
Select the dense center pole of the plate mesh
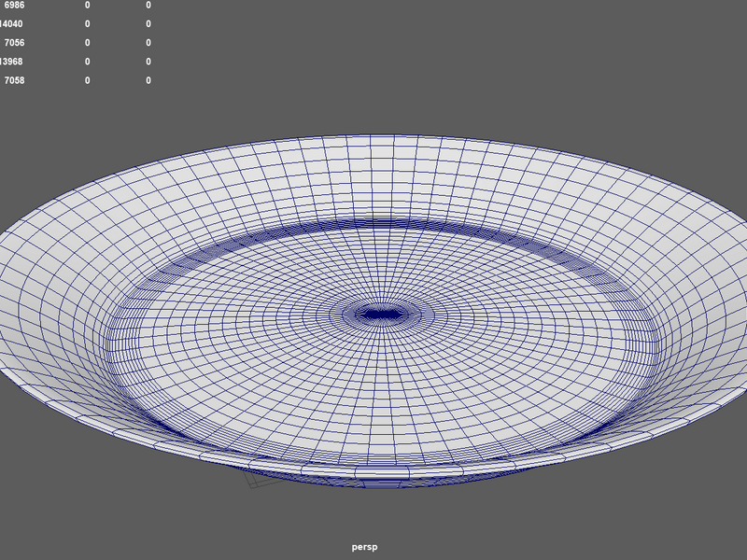click(380, 315)
